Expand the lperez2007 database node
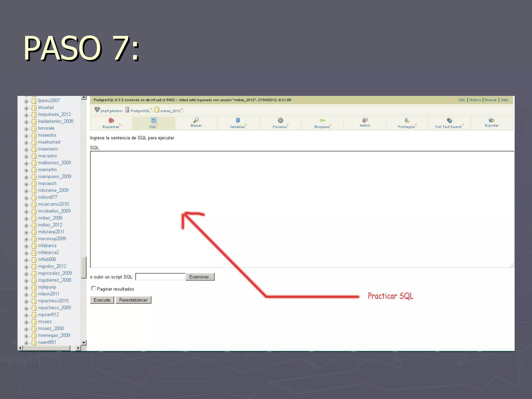The height and width of the screenshot is (399, 532). tap(26, 101)
